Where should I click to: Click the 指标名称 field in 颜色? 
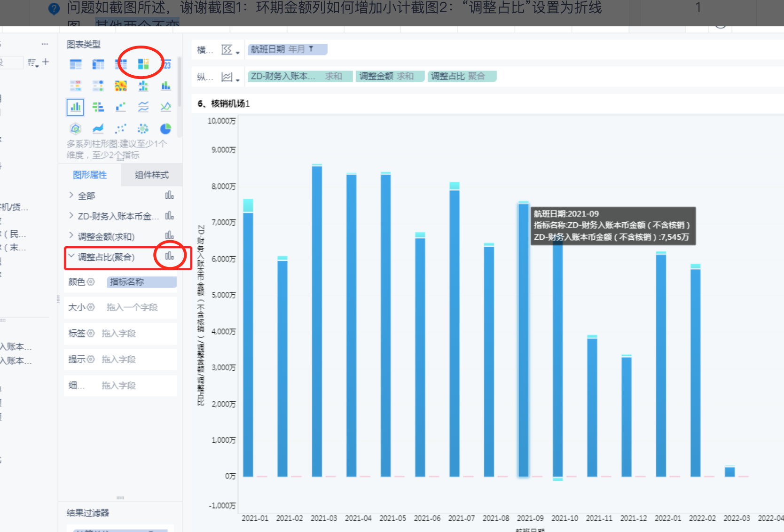tap(141, 282)
